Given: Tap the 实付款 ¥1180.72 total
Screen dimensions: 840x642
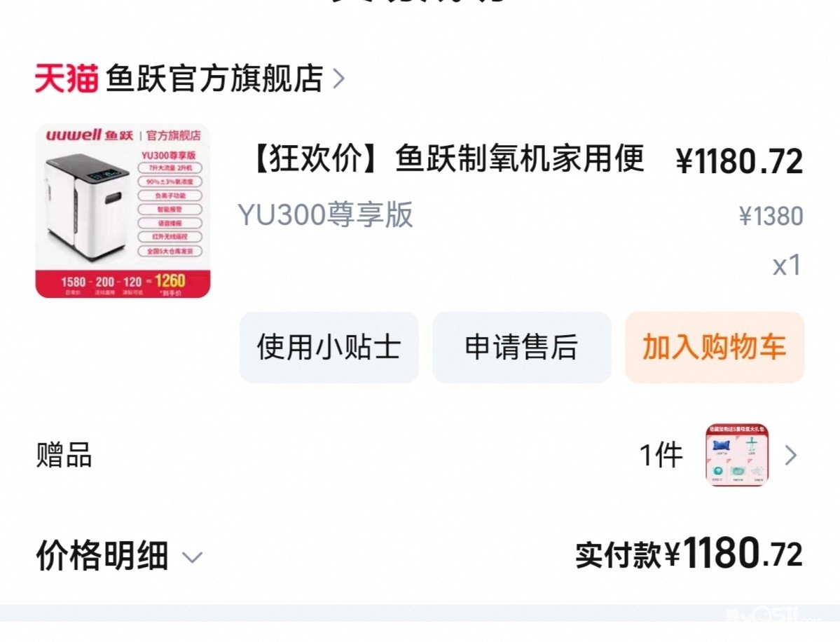Looking at the screenshot, I should point(689,554).
